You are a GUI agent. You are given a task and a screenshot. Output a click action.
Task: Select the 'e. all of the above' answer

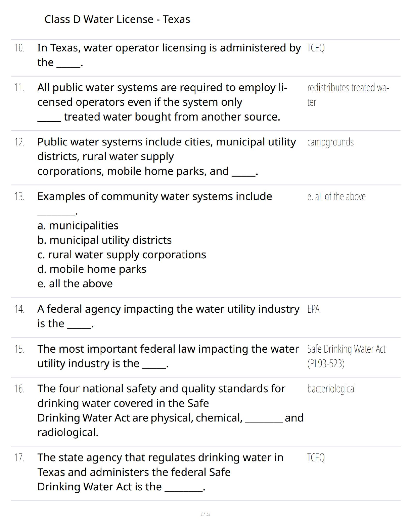[336, 196]
